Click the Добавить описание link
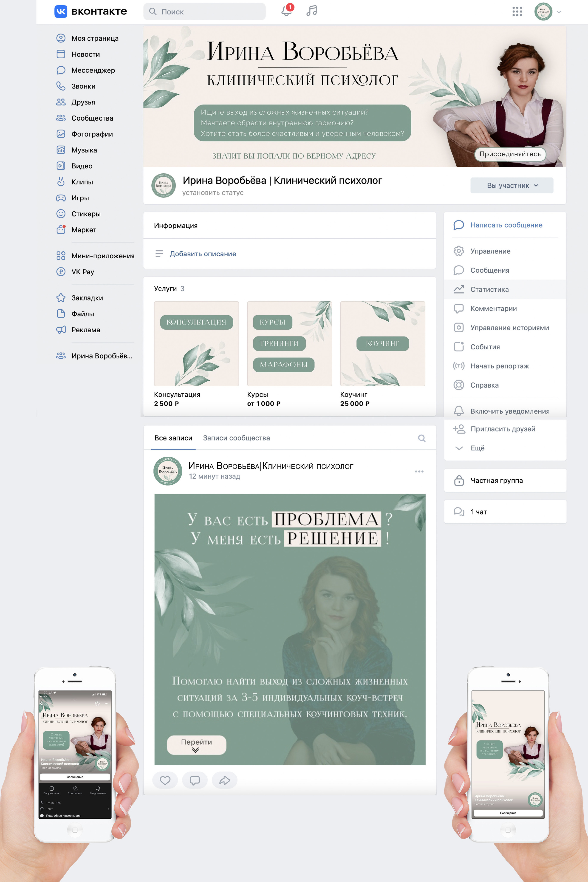This screenshot has width=588, height=882. click(203, 254)
